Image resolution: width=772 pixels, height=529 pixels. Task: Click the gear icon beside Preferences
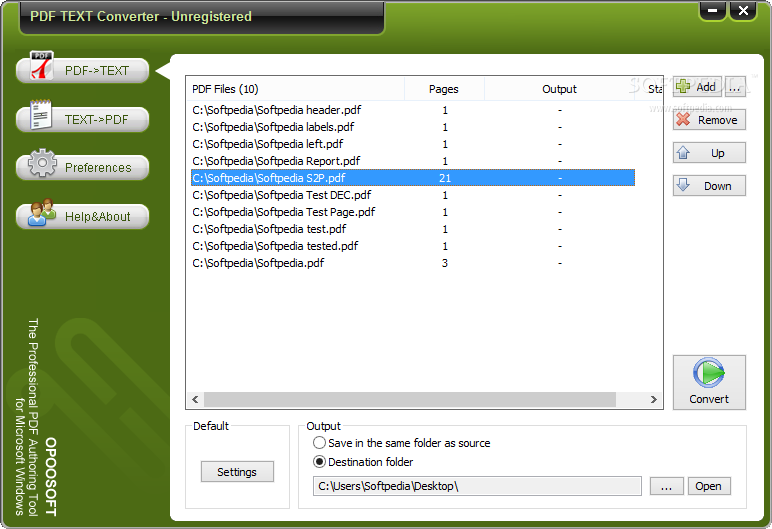click(42, 163)
